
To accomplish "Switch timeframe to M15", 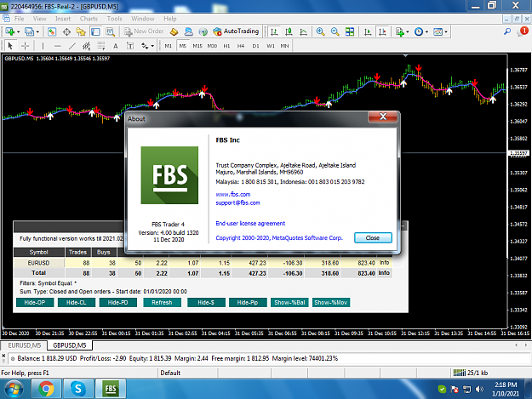I will [x=197, y=46].
